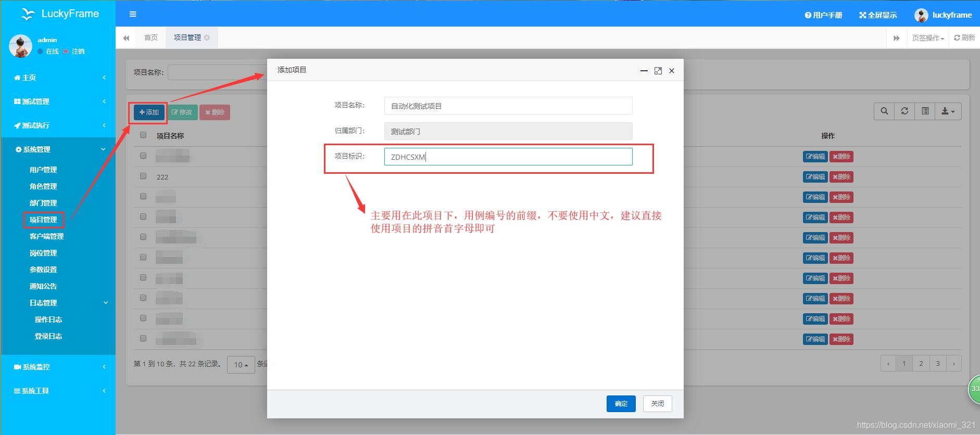Viewport: 980px width, 435px height.
Task: Open the page size 10 dropdown
Action: click(241, 365)
